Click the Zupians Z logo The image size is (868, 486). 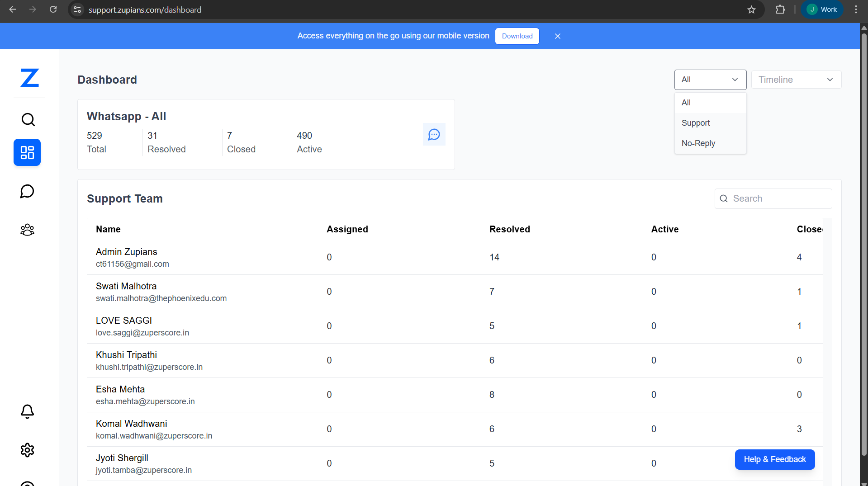pyautogui.click(x=29, y=78)
